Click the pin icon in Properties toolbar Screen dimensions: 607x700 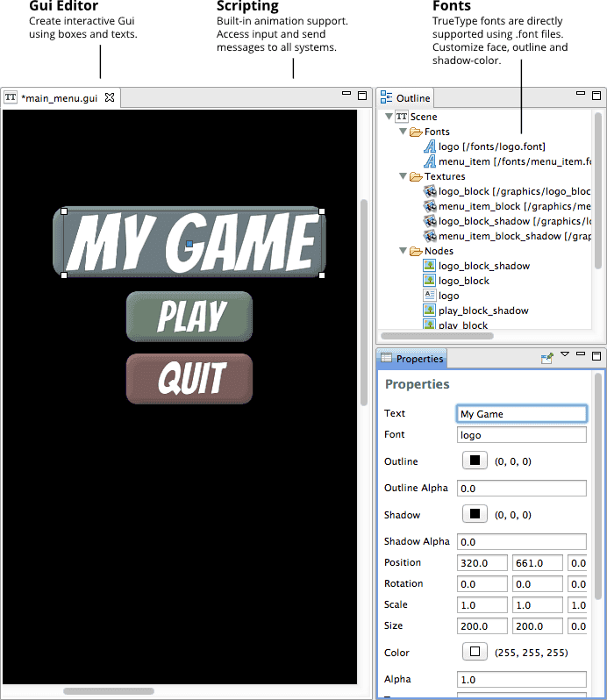(546, 358)
